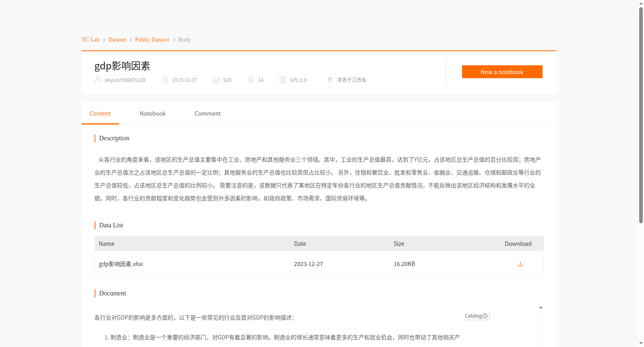Click the gdp影响因素 page title
Image resolution: width=644 pixels, height=347 pixels.
click(122, 66)
